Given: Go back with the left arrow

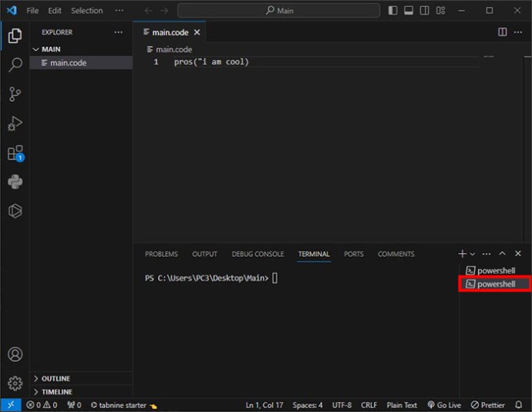Looking at the screenshot, I should tap(148, 11).
